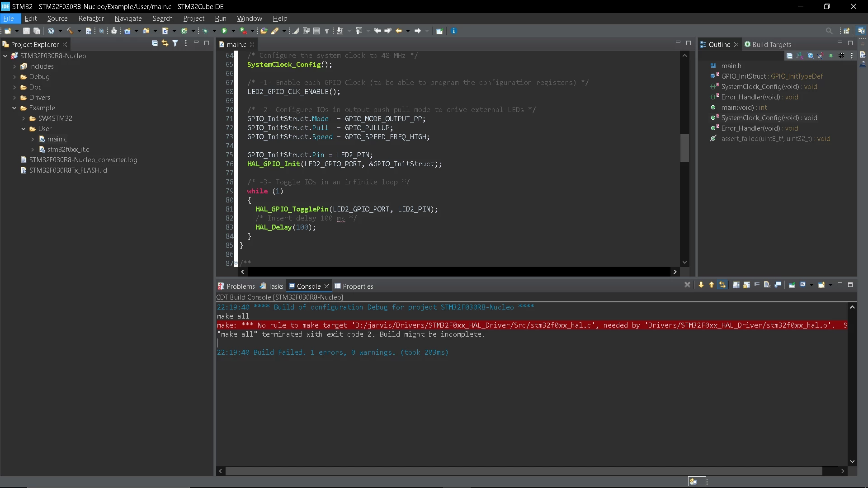Open the Run button dropdown arrow
The width and height of the screenshot is (868, 488).
[x=233, y=31]
